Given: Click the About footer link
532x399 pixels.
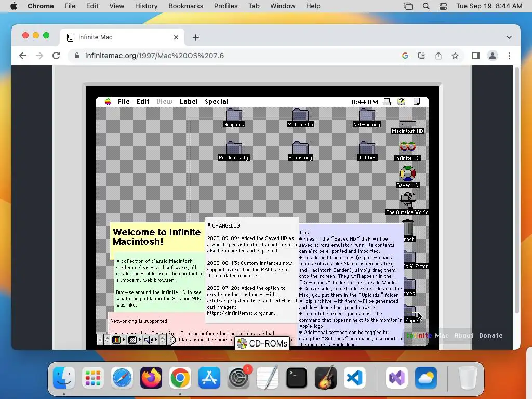Looking at the screenshot, I should tap(463, 335).
